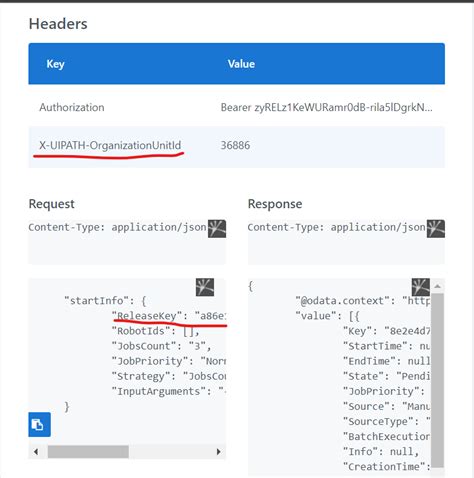Viewport: 474px width, 478px height.
Task: Click the Request heading
Action: pyautogui.click(x=52, y=204)
